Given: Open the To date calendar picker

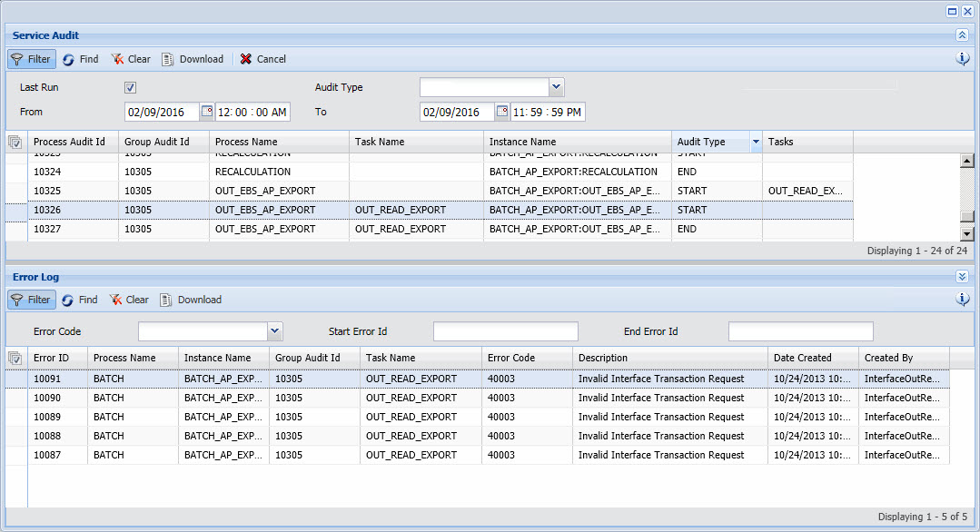Looking at the screenshot, I should coord(501,112).
